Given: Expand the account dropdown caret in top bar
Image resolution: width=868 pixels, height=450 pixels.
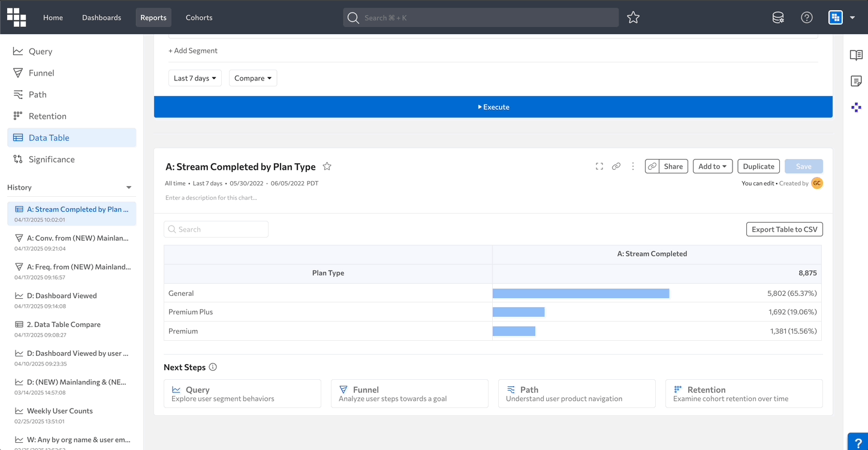Looking at the screenshot, I should pos(852,17).
